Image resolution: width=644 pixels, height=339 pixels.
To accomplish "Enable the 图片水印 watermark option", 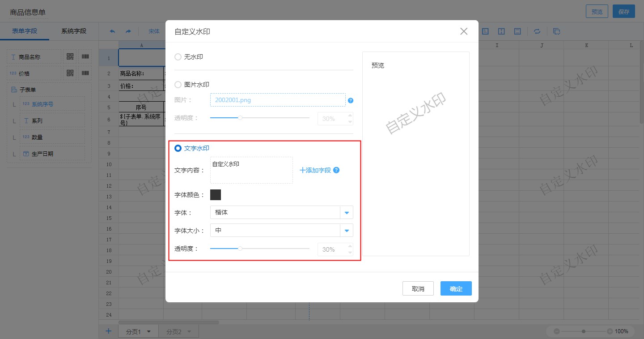I will (x=178, y=84).
